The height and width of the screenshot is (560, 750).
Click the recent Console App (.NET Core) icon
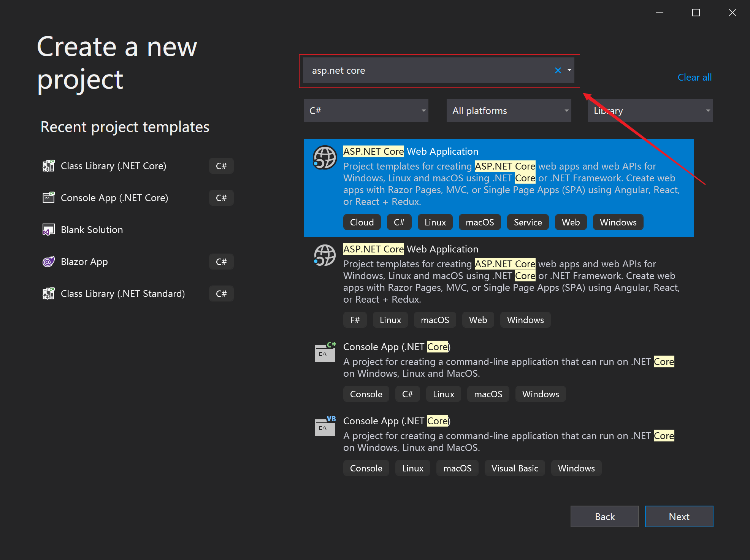[x=48, y=198]
